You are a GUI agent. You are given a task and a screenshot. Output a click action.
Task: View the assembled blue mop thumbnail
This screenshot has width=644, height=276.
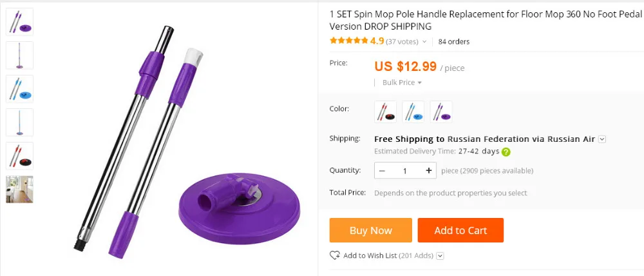(x=19, y=122)
